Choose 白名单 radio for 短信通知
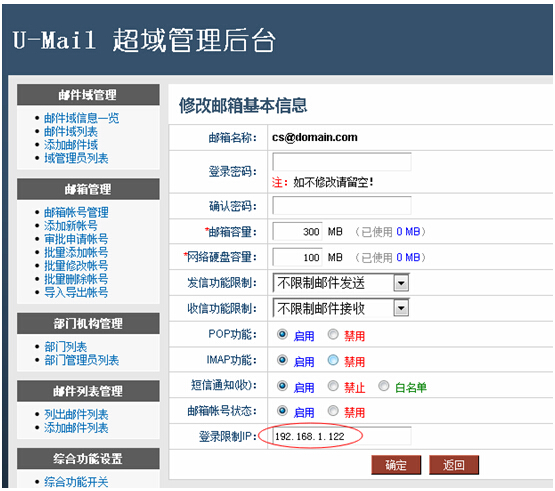 click(384, 386)
